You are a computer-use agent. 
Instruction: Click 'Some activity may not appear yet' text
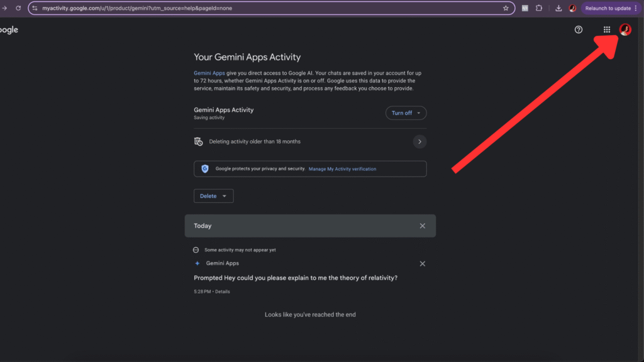tap(240, 250)
